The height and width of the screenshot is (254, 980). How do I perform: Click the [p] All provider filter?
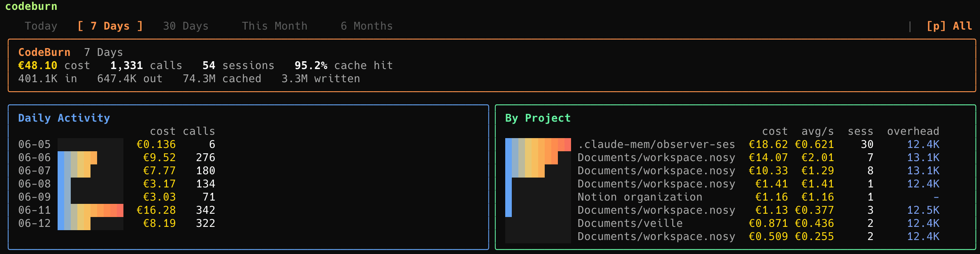(949, 26)
